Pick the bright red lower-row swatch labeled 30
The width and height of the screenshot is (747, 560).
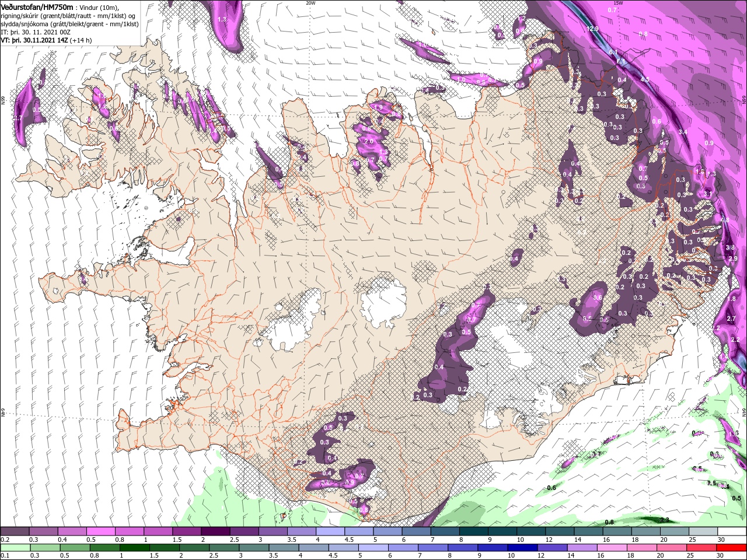(732, 547)
